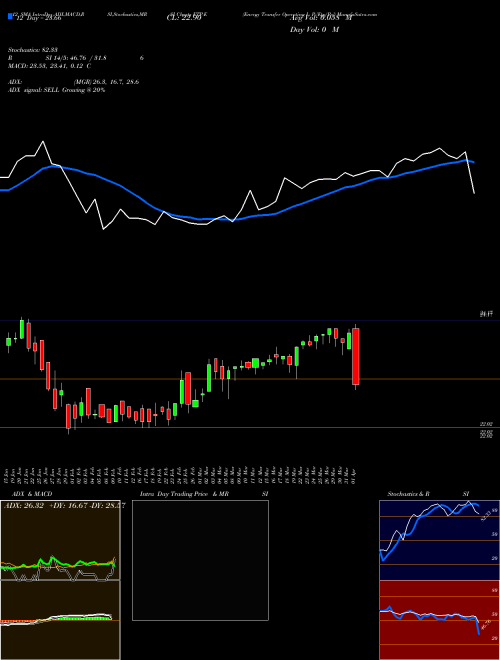This screenshot has width=500, height=660.
Task: Click the 'Stochastics: 82.33' reading
Action: tap(32, 50)
